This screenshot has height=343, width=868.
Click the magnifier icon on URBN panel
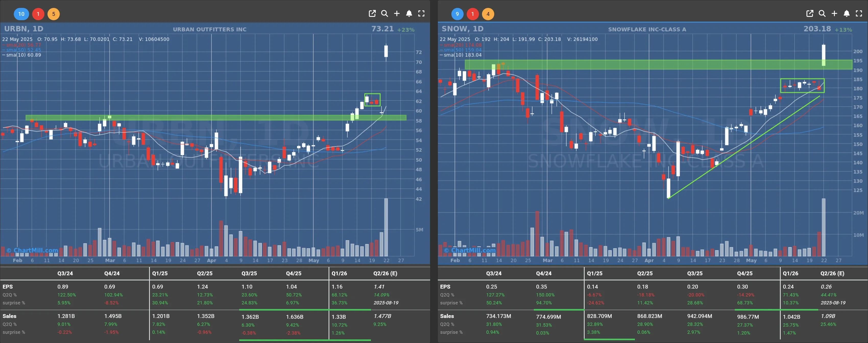pyautogui.click(x=384, y=14)
